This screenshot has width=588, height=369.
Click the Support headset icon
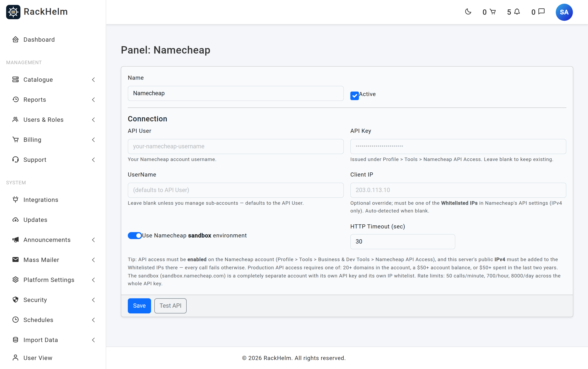click(x=16, y=160)
